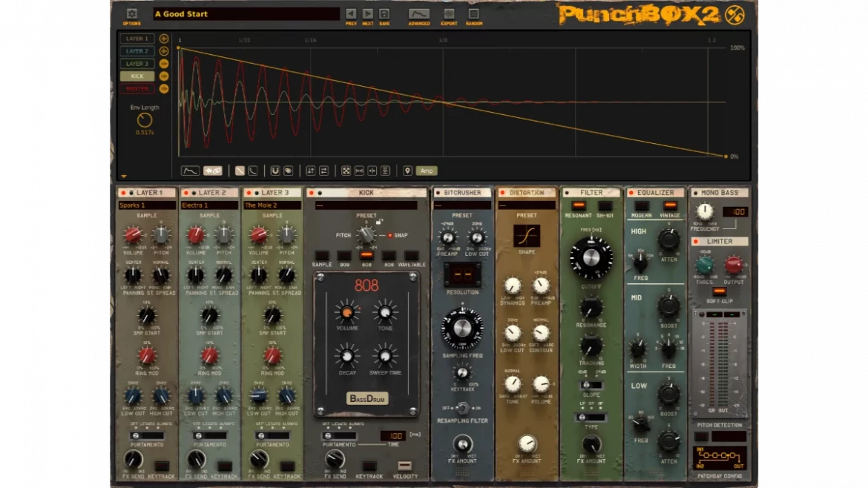Open the Bitcrusher preset selector
This screenshot has width=868, height=488.
pyautogui.click(x=462, y=205)
